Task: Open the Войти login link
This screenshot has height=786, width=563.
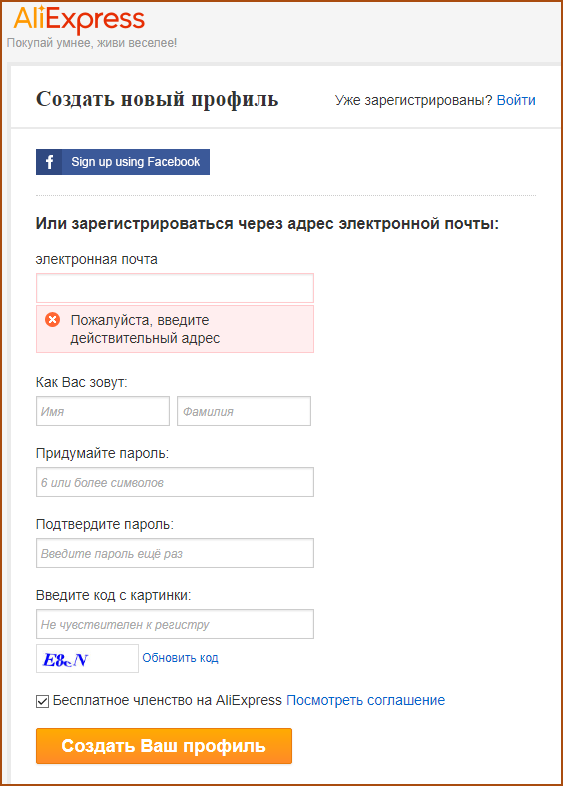Action: click(x=516, y=100)
